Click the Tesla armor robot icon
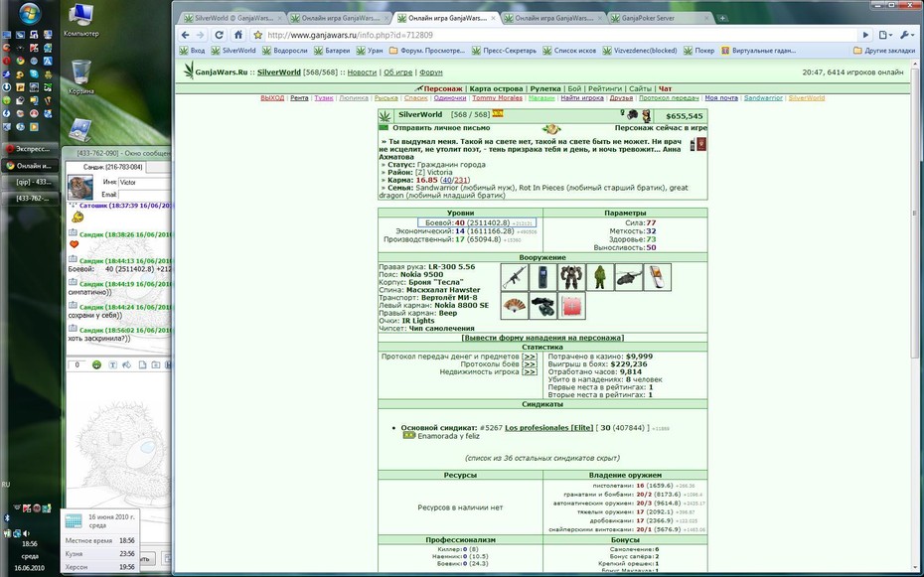 coord(571,277)
